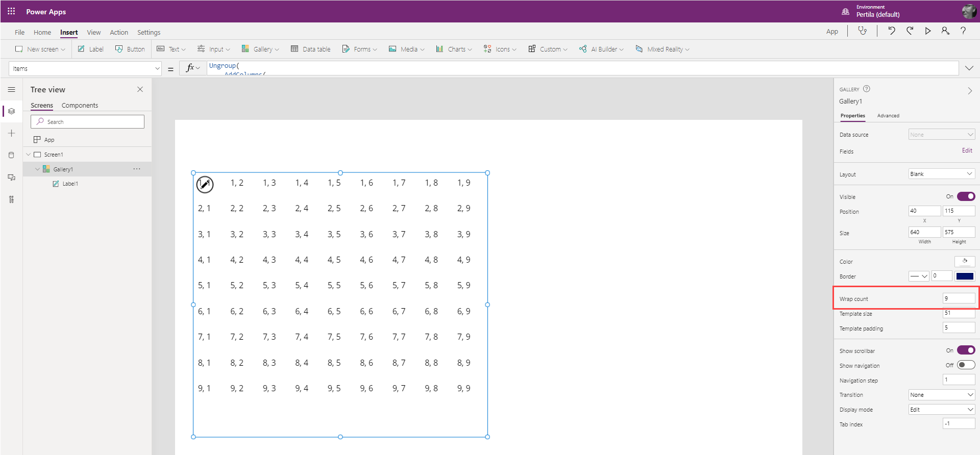This screenshot has width=980, height=455.
Task: Click the Edit link beside Fields
Action: (x=967, y=150)
